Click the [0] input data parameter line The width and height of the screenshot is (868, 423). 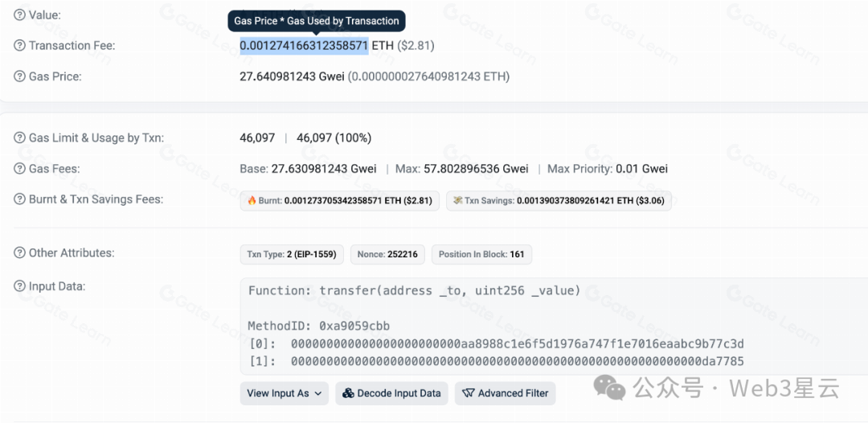496,344
